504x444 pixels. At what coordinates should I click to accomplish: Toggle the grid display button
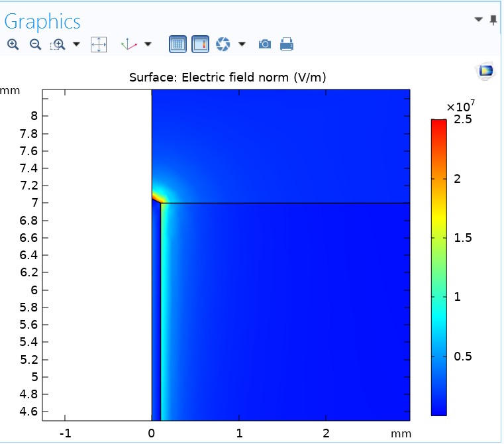[177, 44]
